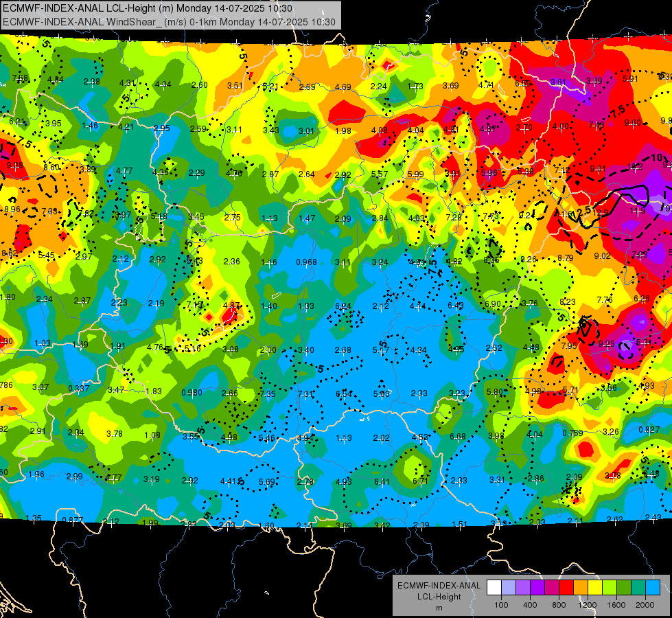Click the sky-blue legend swatch
Screen dimensions: 672x618
tap(653, 588)
